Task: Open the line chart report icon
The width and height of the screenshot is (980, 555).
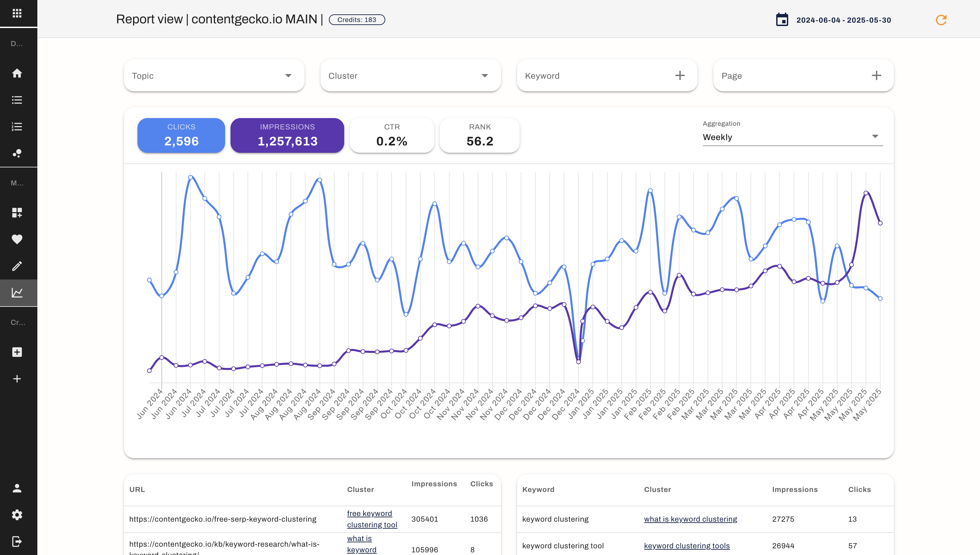Action: click(17, 293)
